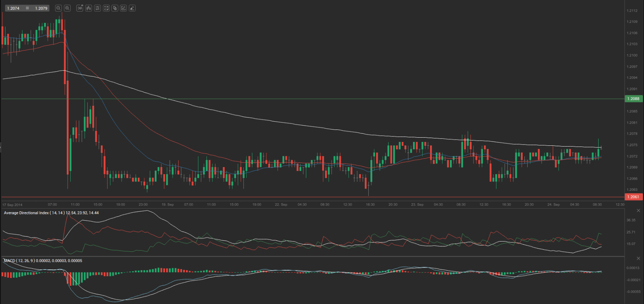Viewport: 644px width, 304px height.
Task: Click the 22. Sep date marker on axis
Action: point(281,204)
